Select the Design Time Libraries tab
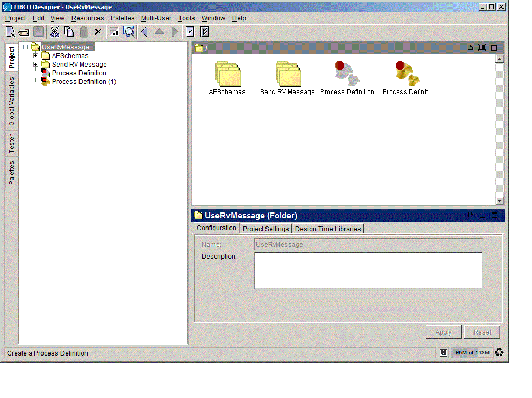 [328, 229]
